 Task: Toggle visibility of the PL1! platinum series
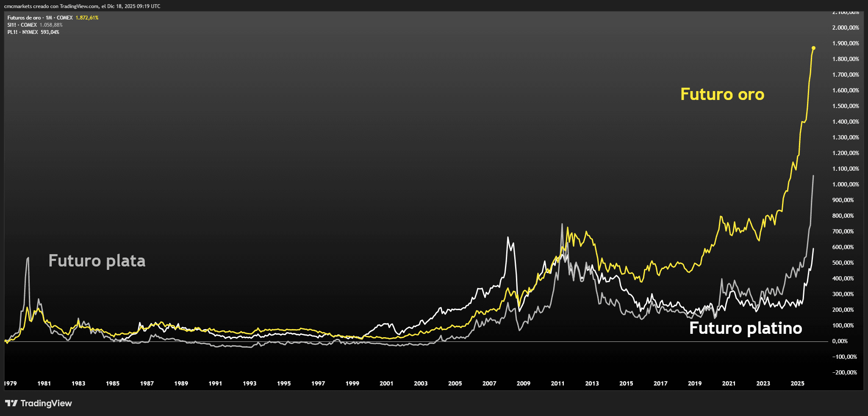point(12,33)
